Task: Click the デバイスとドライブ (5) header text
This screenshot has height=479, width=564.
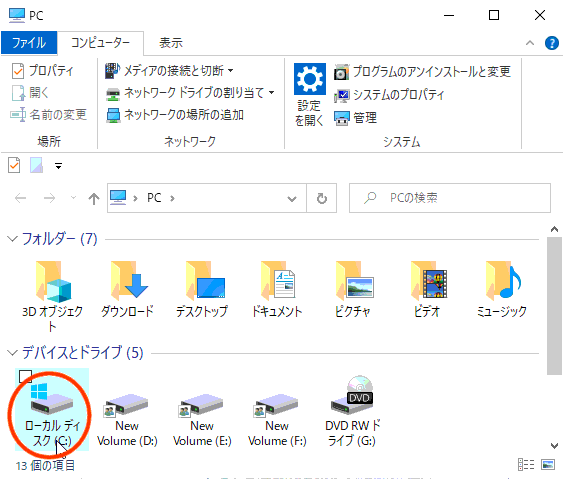Action: point(82,352)
